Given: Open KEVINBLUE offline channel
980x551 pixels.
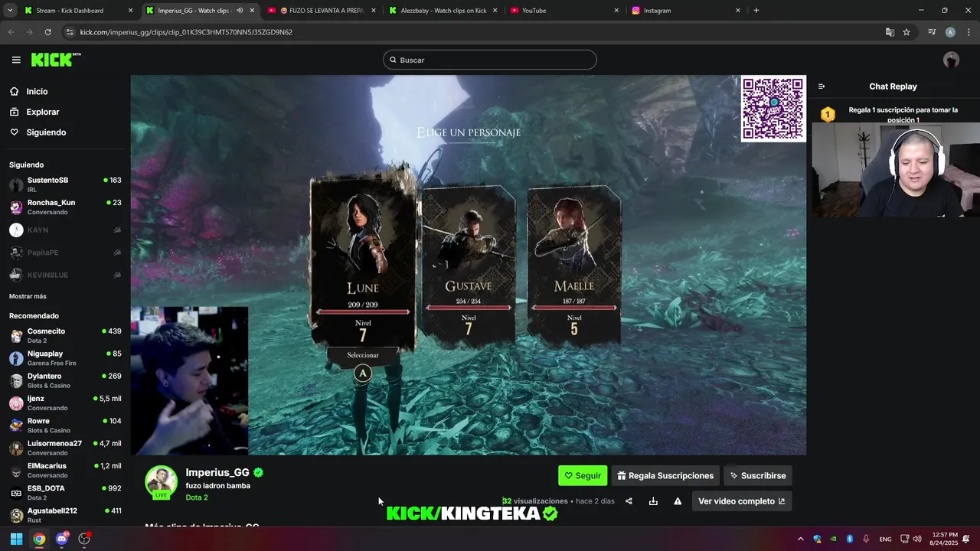Looking at the screenshot, I should point(65,275).
